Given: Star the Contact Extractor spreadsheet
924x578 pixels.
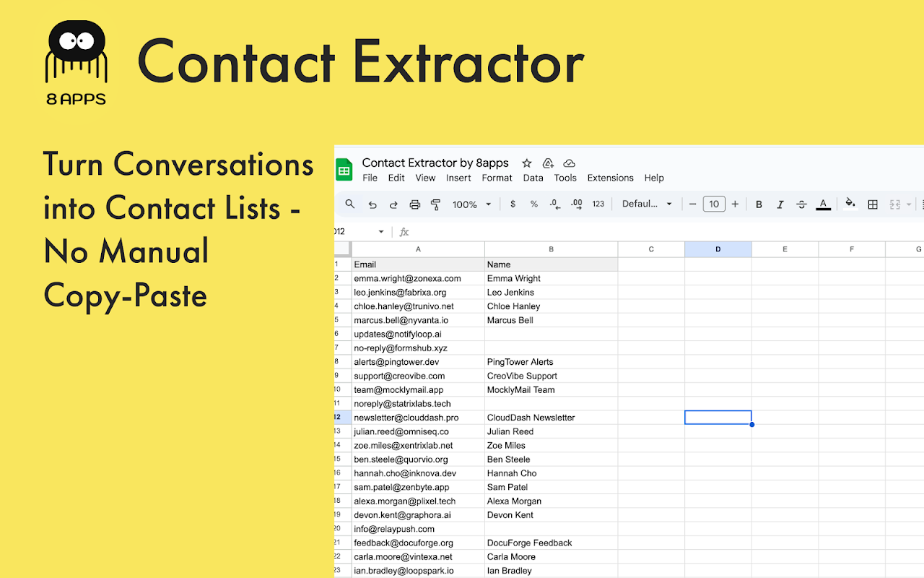Looking at the screenshot, I should pyautogui.click(x=526, y=163).
